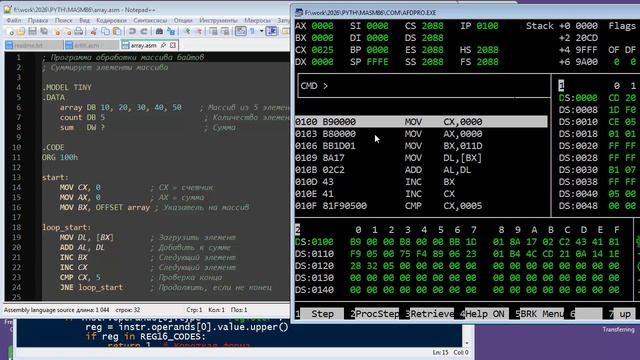The image size is (640, 360).
Task: Toggle the Word wrap toolbar icon
Action: 241,31
